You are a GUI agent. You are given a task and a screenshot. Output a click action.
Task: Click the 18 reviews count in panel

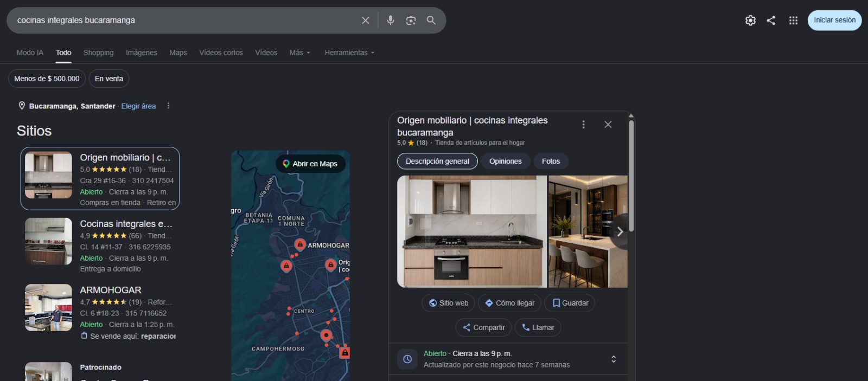(x=422, y=143)
